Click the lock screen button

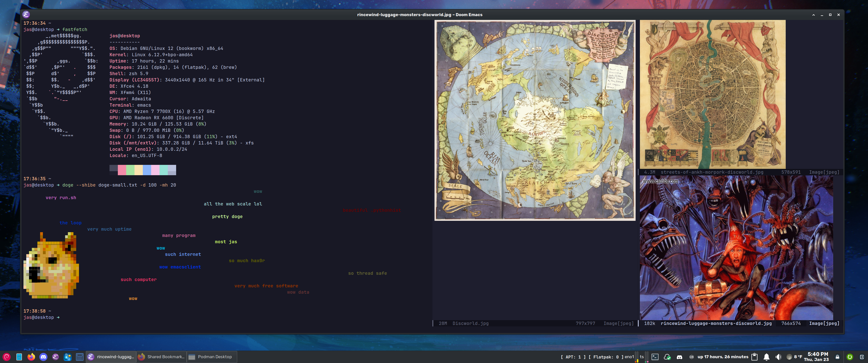837,357
